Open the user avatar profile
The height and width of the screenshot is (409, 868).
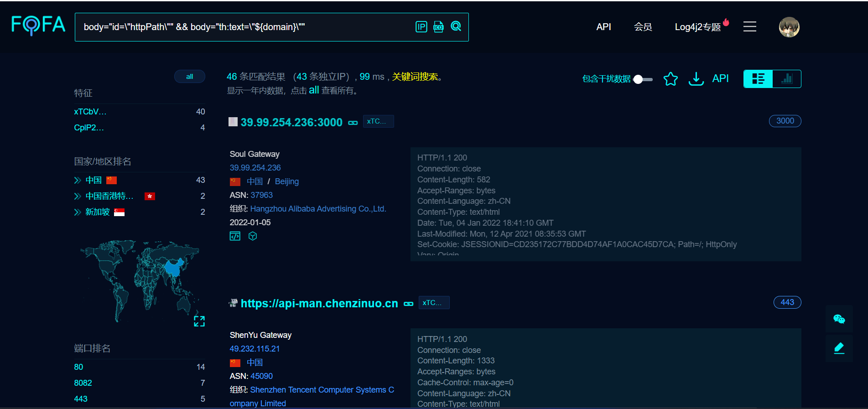tap(789, 27)
